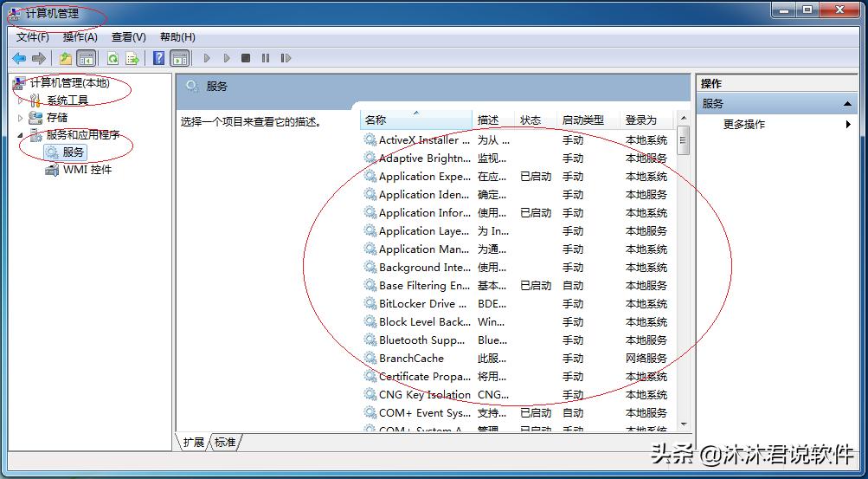Click the ActiveX Installer gear icon
Screen dimensions: 868x479
click(370, 139)
